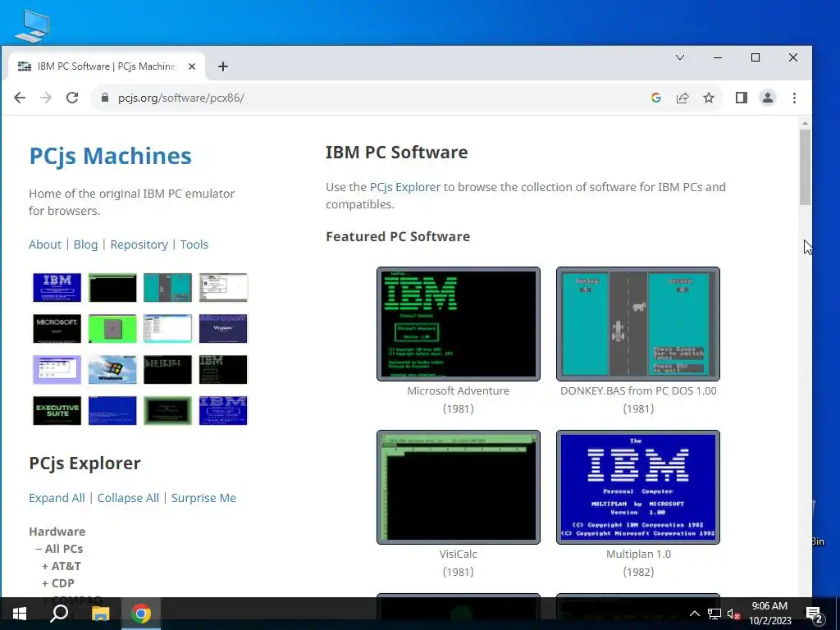Click Expand All in PCjs Explorer
The height and width of the screenshot is (630, 840).
click(57, 498)
